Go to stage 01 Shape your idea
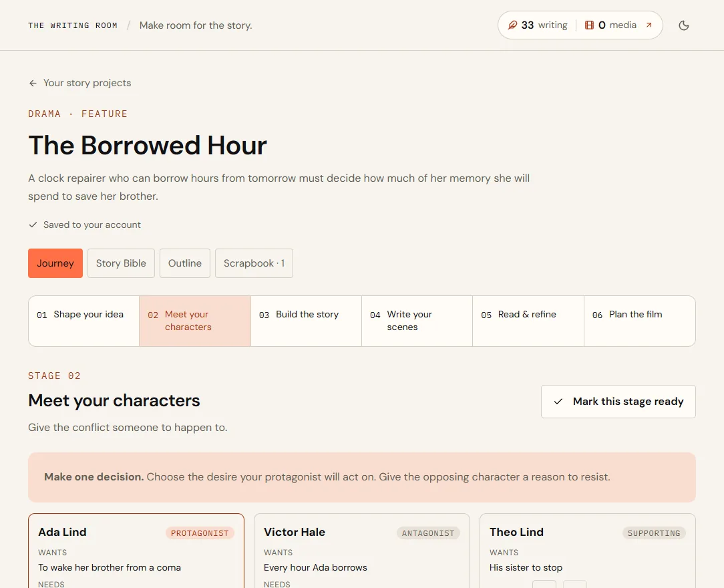 click(83, 321)
